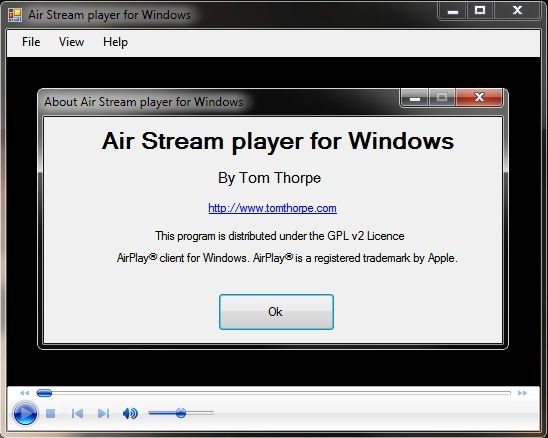Click the app icon in main title bar
The height and width of the screenshot is (438, 548).
15,15
